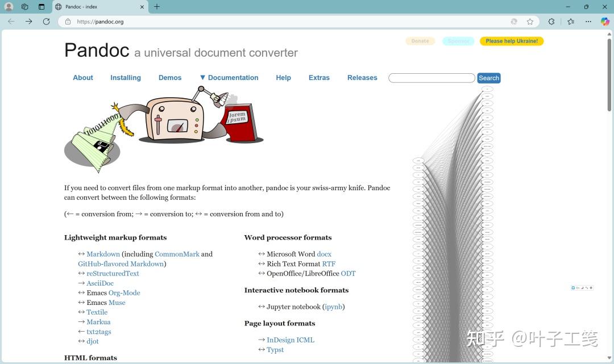Image resolution: width=614 pixels, height=364 pixels.
Task: Click the Lightweight markup formats heading
Action: pyautogui.click(x=115, y=237)
